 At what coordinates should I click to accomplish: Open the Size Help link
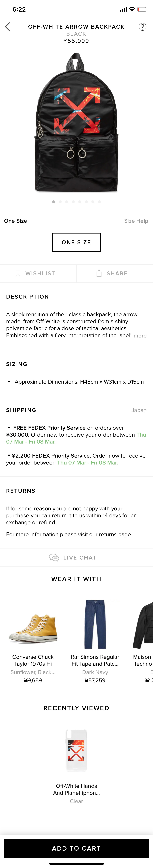(136, 221)
